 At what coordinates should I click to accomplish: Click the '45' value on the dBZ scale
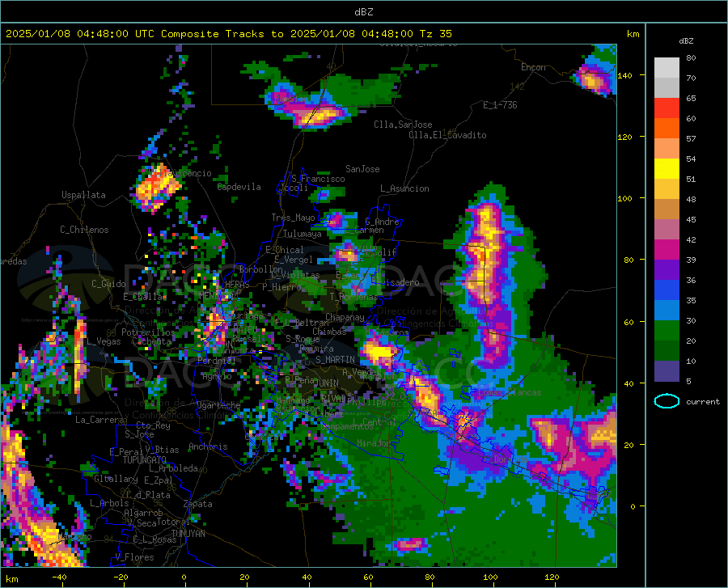tap(691, 219)
